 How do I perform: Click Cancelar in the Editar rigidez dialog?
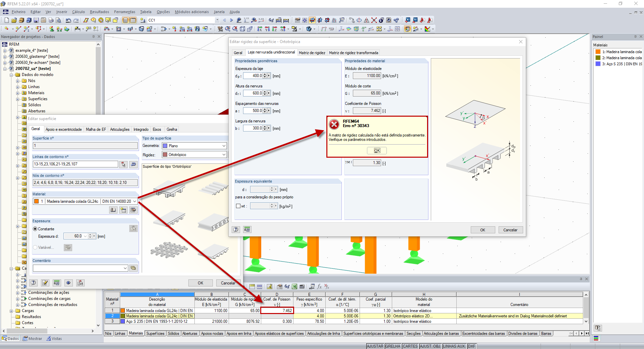coord(510,230)
